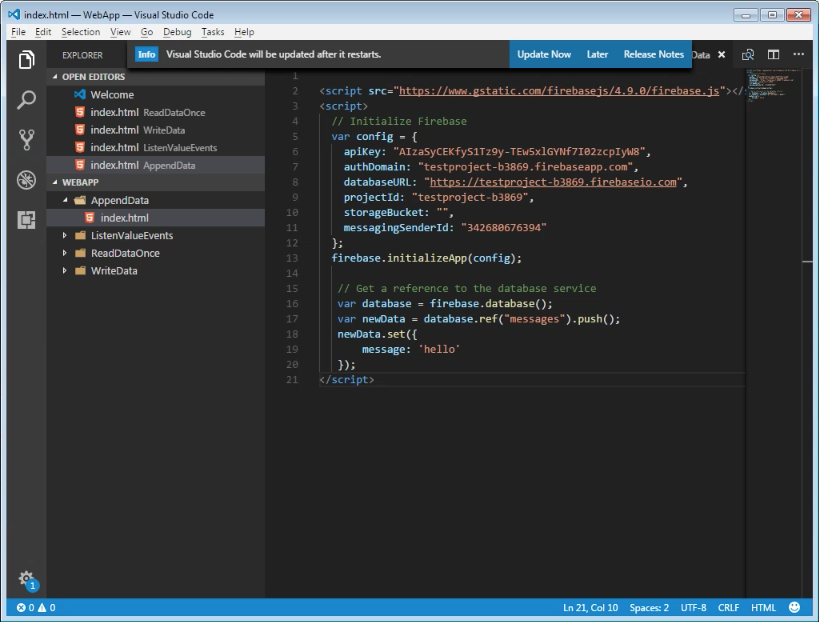Viewport: 819px width, 622px height.
Task: Open the Selection menu
Action: click(80, 32)
